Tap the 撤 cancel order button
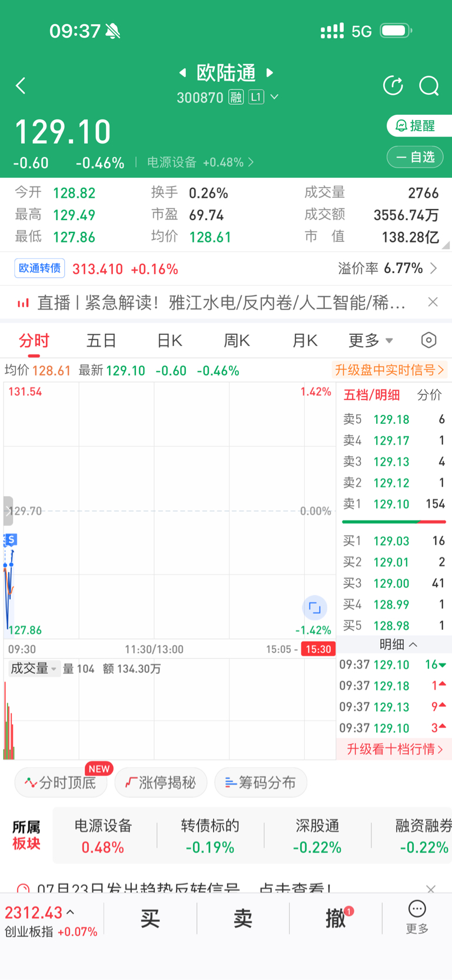The image size is (452, 980). point(336,918)
